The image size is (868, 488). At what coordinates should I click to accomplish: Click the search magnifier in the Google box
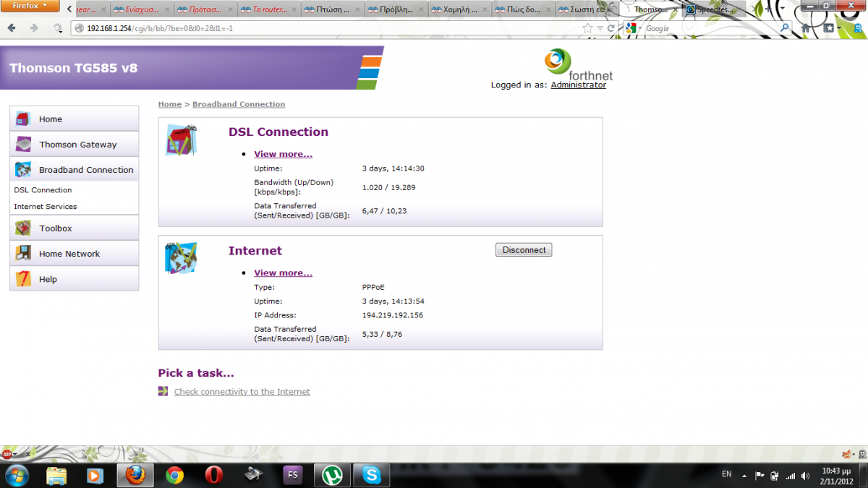click(x=786, y=28)
